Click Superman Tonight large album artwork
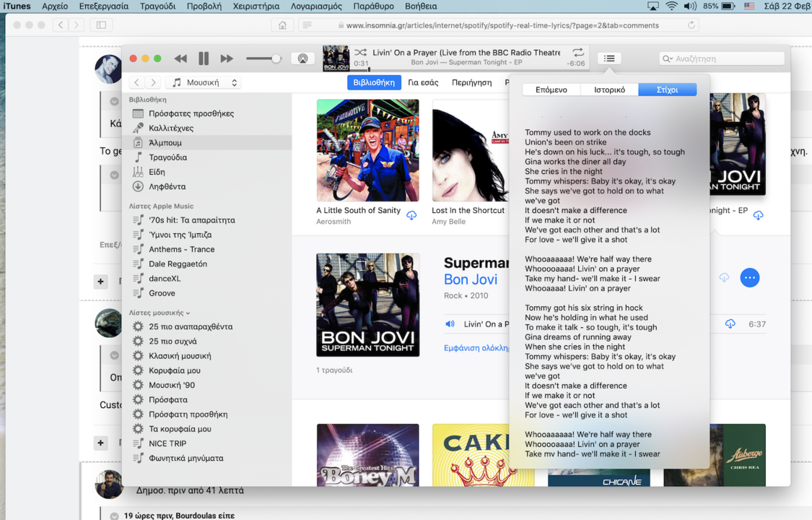The image size is (812, 520). [x=367, y=305]
